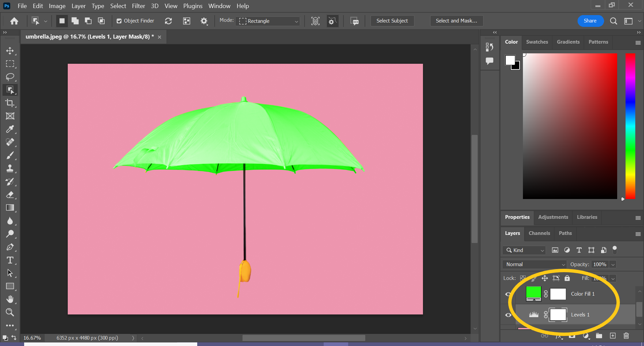This screenshot has height=346, width=644.
Task: Select the Blur tool
Action: 10,221
